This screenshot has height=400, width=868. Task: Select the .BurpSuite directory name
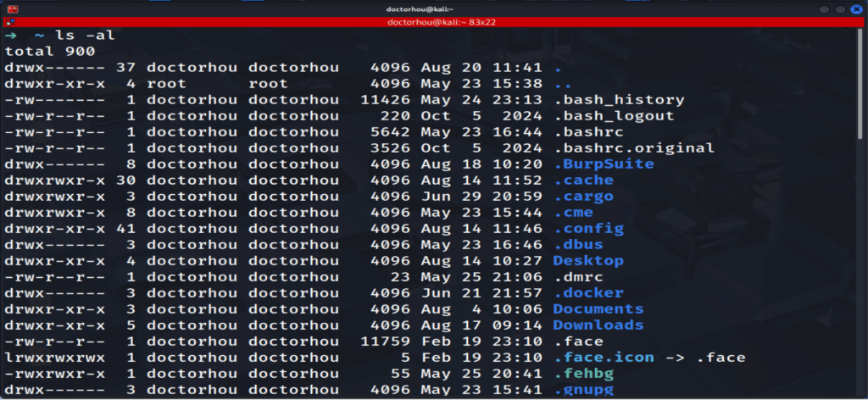coord(604,164)
